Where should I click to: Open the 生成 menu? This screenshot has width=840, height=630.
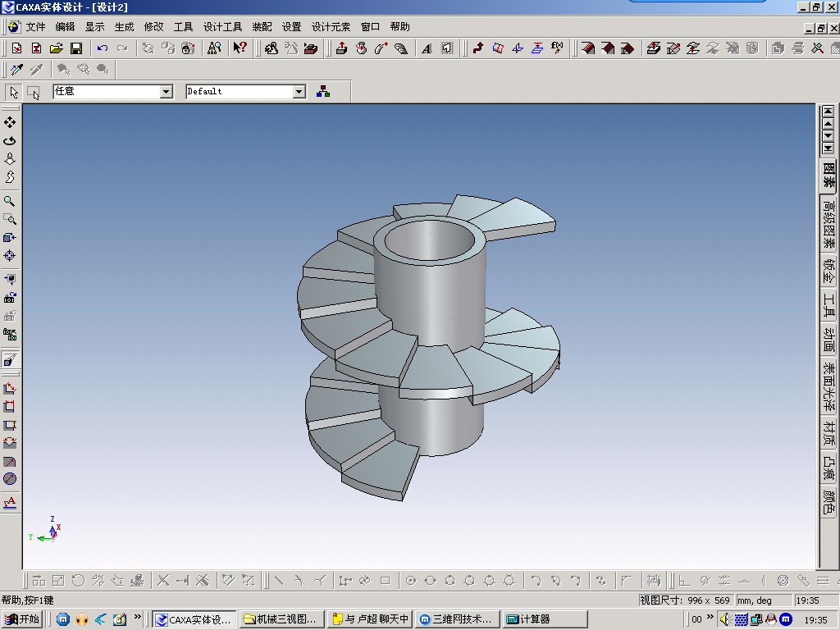125,27
